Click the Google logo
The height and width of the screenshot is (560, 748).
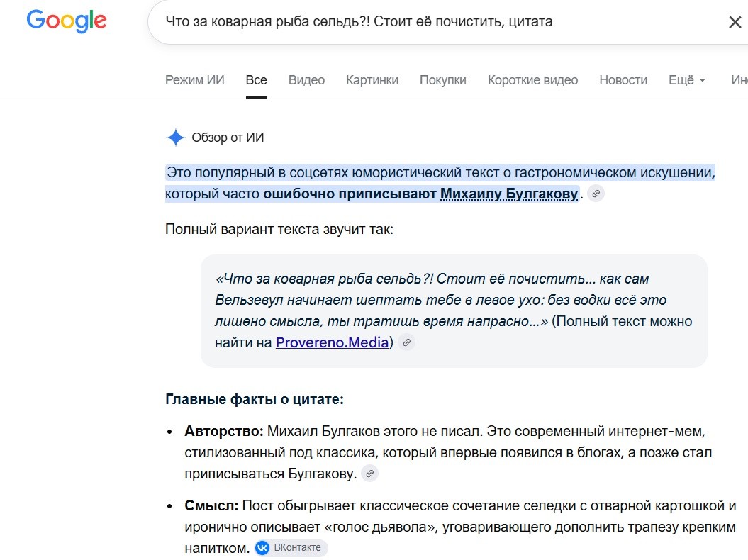67,21
